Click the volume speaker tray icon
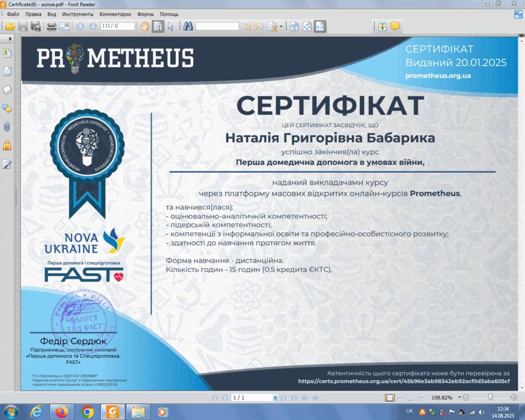 click(x=481, y=412)
